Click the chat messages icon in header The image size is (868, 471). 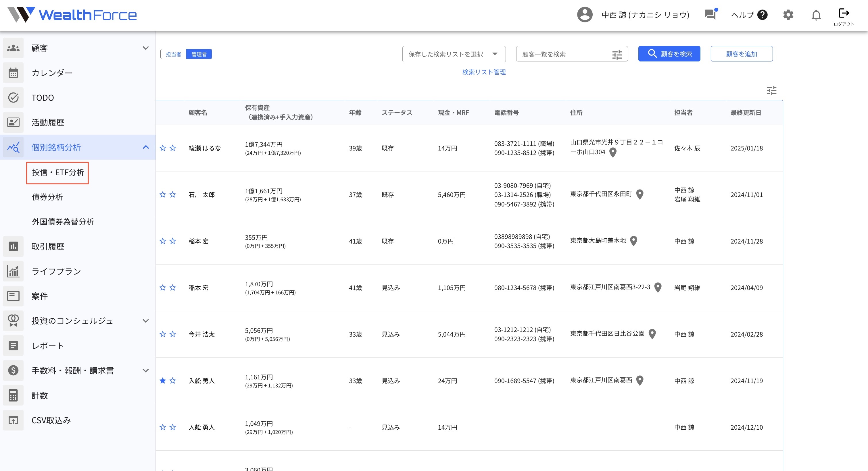pos(710,14)
